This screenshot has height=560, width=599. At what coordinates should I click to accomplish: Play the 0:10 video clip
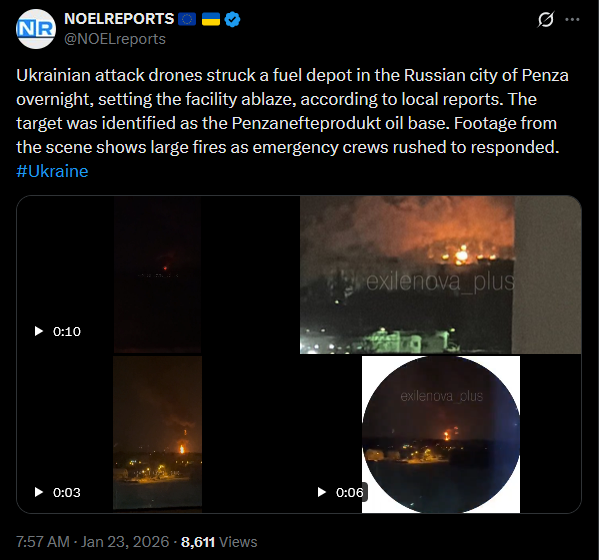click(39, 331)
